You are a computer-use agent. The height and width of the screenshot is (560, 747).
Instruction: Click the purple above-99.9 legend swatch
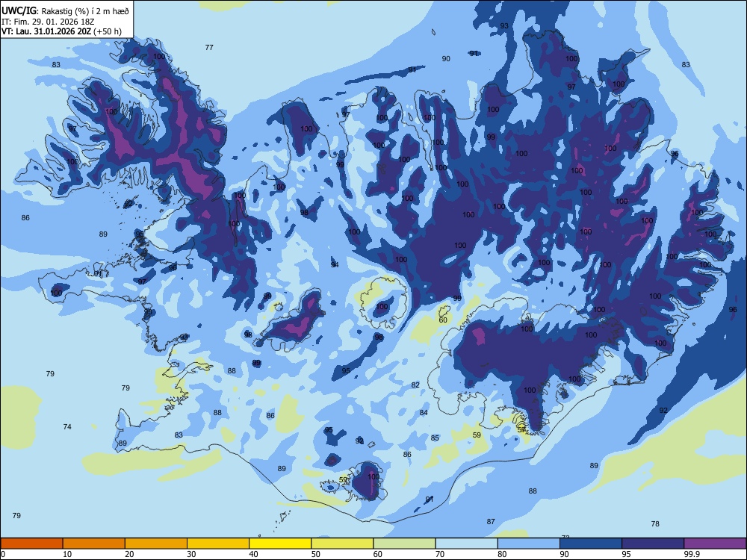(x=715, y=544)
